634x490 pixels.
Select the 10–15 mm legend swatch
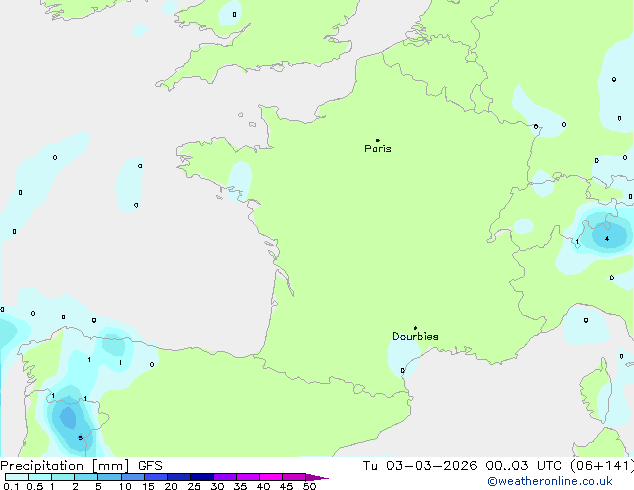(133, 477)
